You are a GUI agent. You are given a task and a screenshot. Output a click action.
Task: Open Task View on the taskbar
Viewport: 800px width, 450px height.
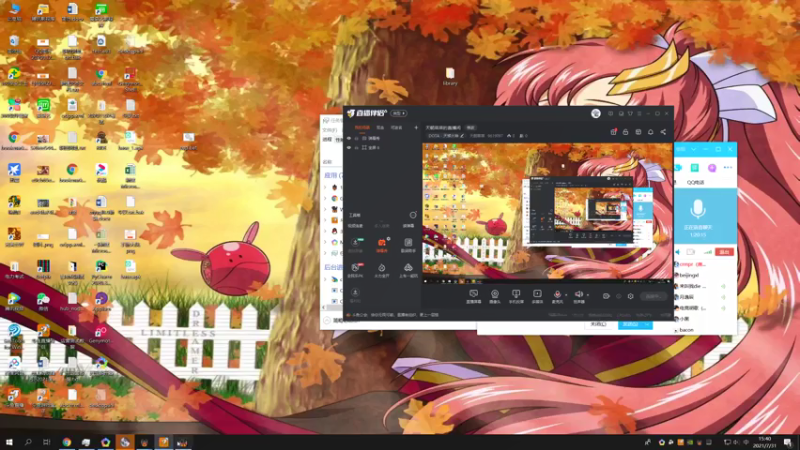(x=47, y=442)
